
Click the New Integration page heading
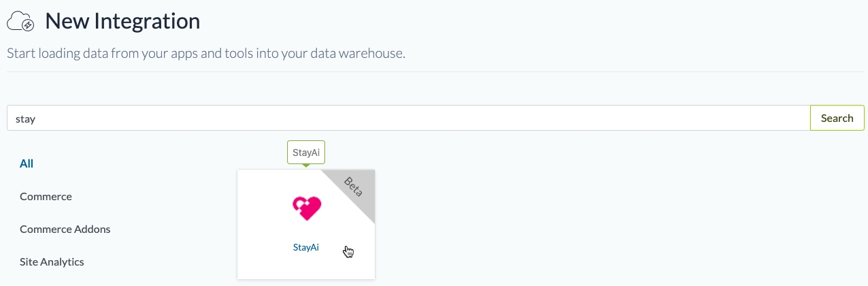(x=122, y=21)
